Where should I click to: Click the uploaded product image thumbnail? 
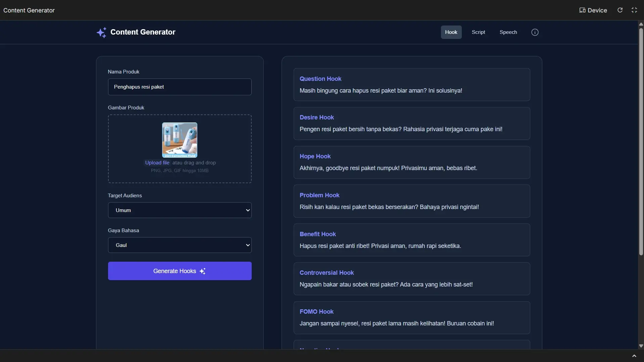[180, 140]
